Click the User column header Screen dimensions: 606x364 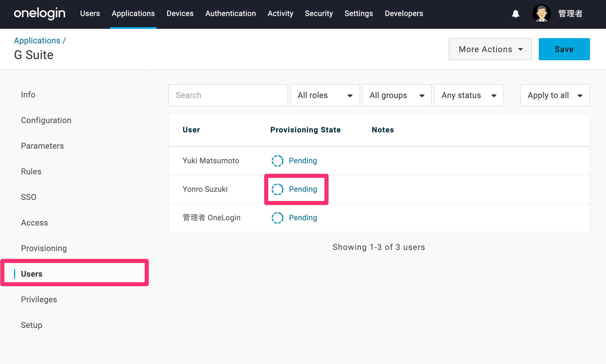click(191, 130)
